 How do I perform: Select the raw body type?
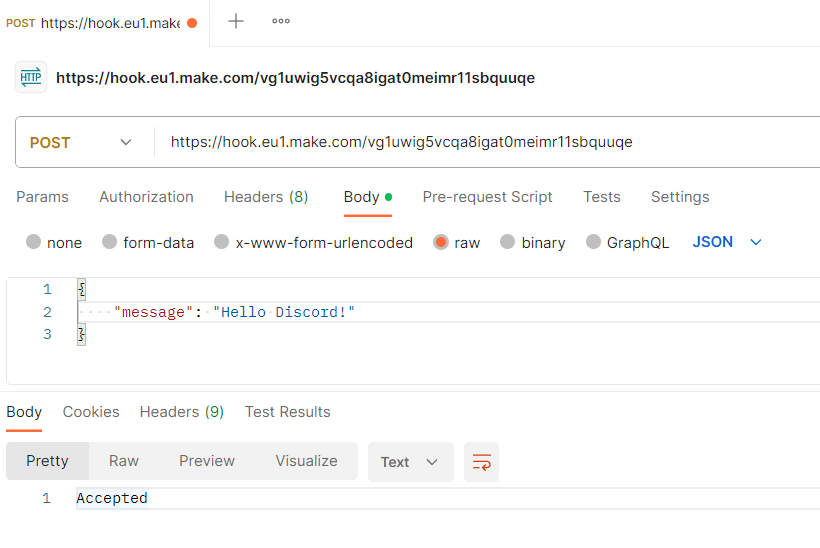(x=441, y=242)
